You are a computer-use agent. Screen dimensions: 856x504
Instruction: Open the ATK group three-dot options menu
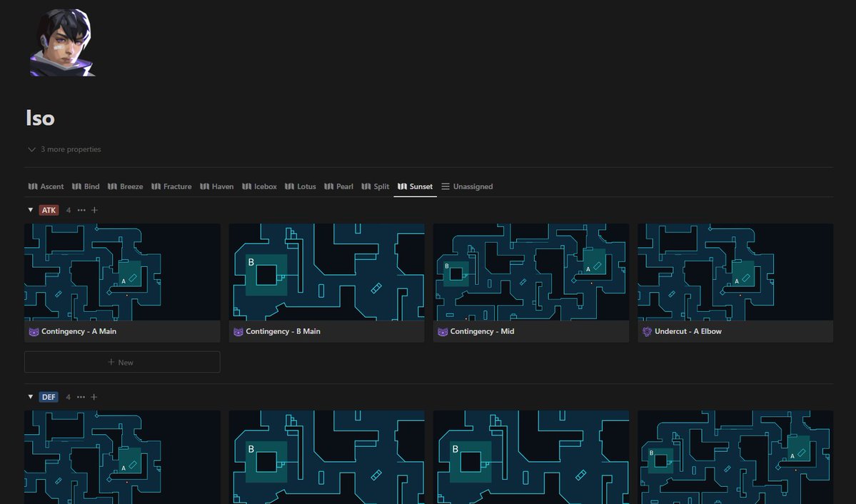coord(81,210)
